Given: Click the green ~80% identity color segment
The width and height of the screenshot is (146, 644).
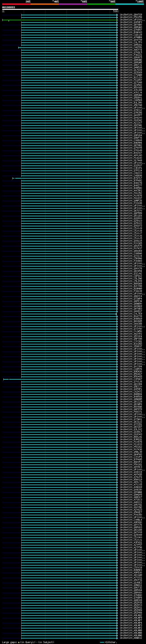Looking at the screenshot, I should (101, 4).
